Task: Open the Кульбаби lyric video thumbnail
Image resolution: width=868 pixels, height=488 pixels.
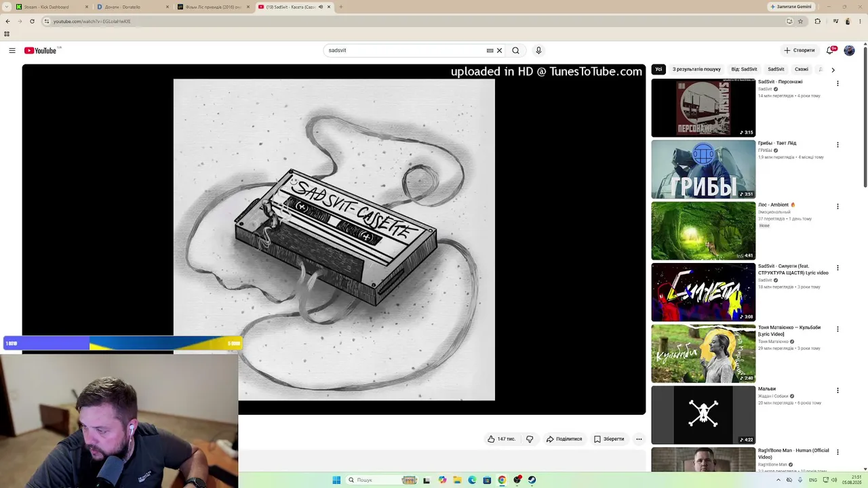Action: click(703, 354)
